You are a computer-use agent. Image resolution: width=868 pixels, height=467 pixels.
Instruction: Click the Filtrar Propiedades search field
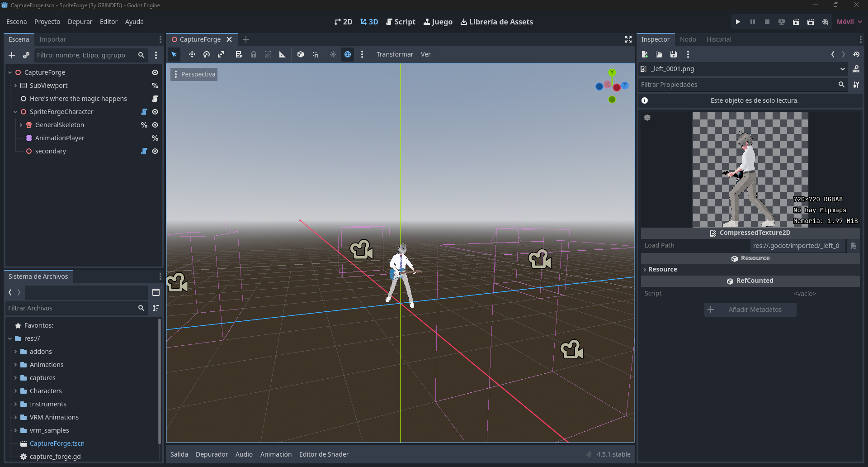pos(738,85)
